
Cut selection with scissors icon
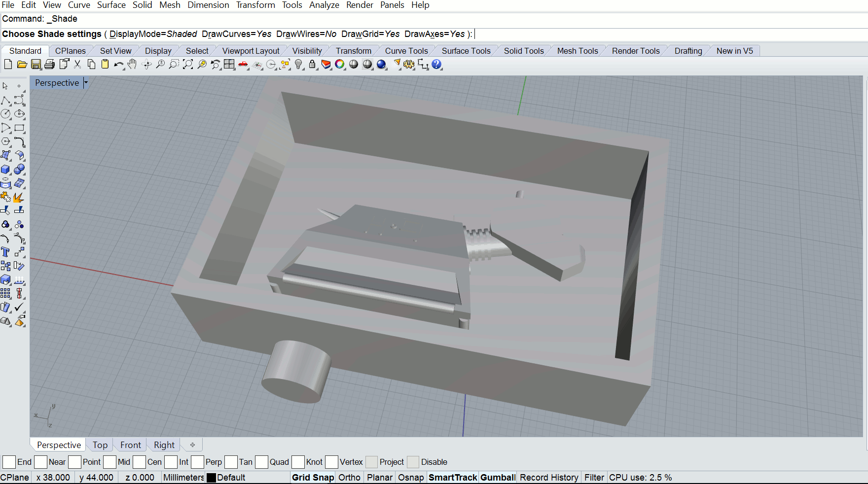[x=77, y=65]
